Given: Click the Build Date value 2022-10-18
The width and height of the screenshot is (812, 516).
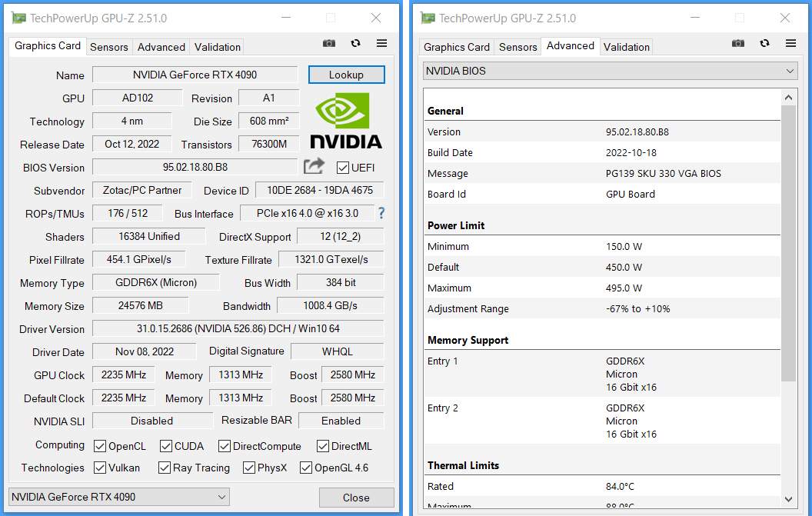Looking at the screenshot, I should click(x=631, y=153).
